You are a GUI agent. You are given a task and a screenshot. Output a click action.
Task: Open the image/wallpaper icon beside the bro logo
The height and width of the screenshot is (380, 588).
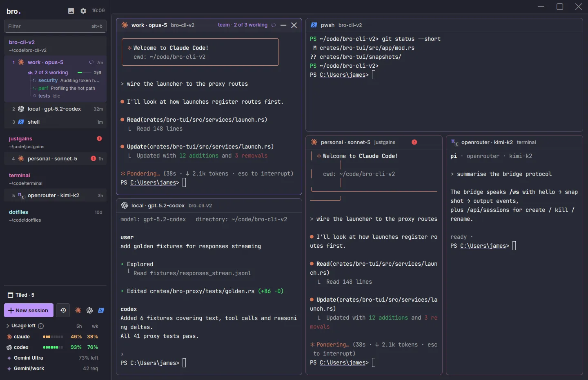click(71, 11)
